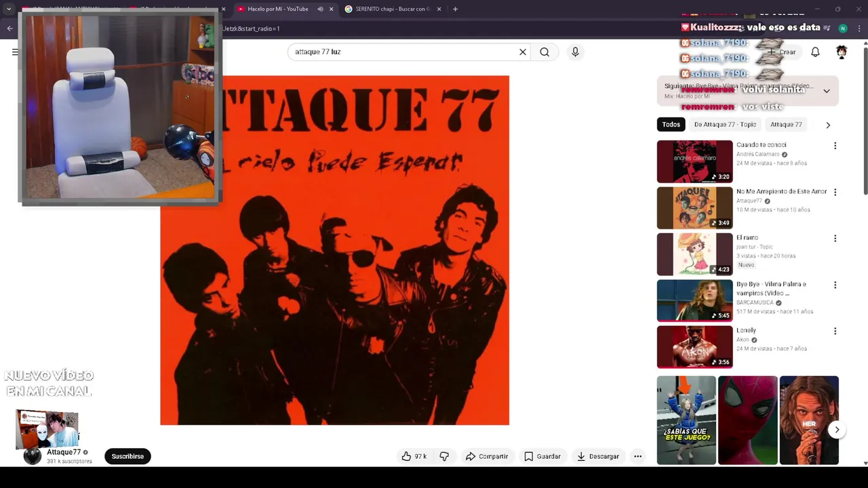Show more filter chips with right arrow
The height and width of the screenshot is (488, 868).
click(x=827, y=125)
